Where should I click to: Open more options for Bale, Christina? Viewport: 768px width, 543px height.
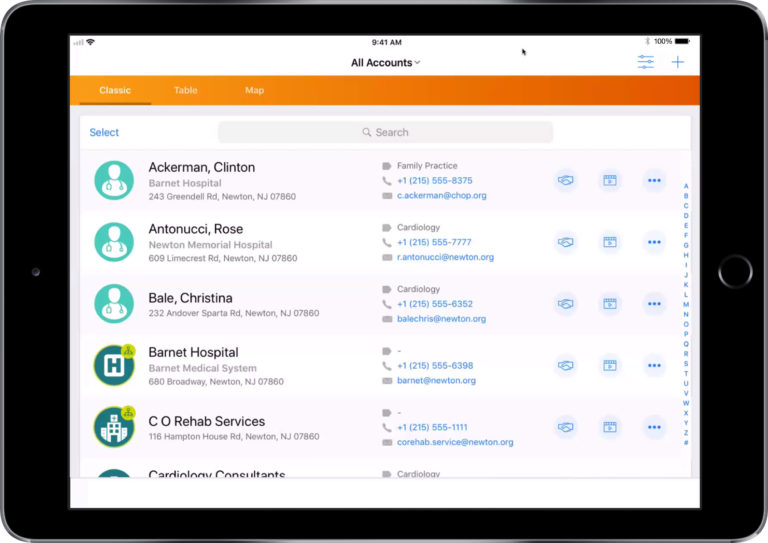(654, 303)
